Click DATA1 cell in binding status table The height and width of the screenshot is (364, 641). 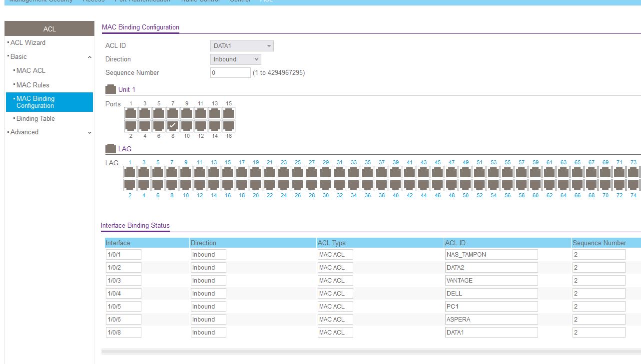coord(491,333)
